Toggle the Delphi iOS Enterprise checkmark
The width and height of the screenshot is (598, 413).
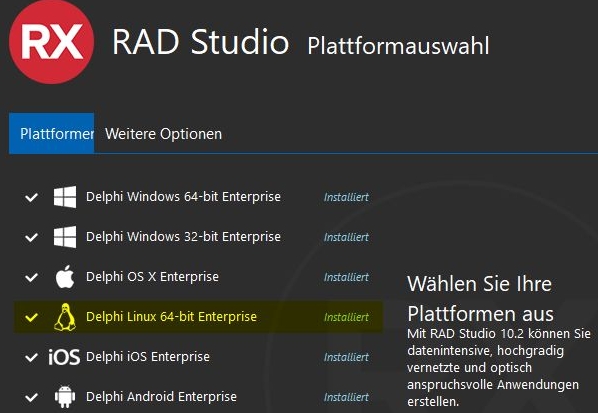[31, 357]
